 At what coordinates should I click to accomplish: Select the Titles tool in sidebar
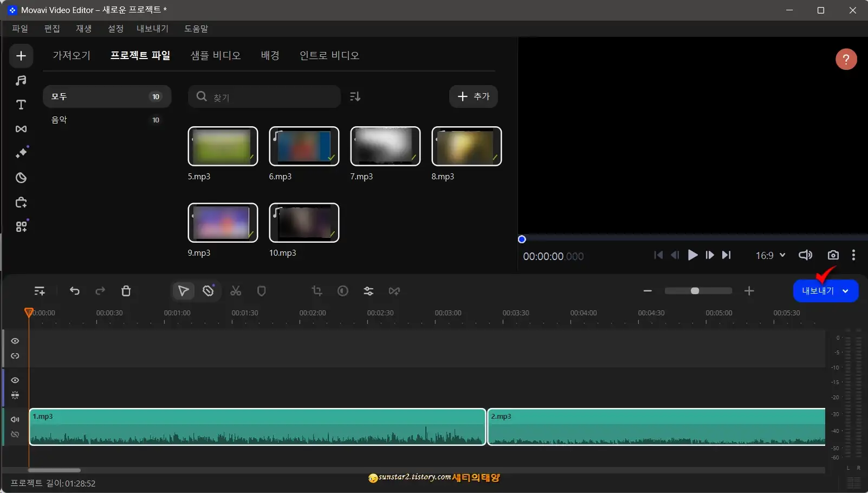(21, 105)
